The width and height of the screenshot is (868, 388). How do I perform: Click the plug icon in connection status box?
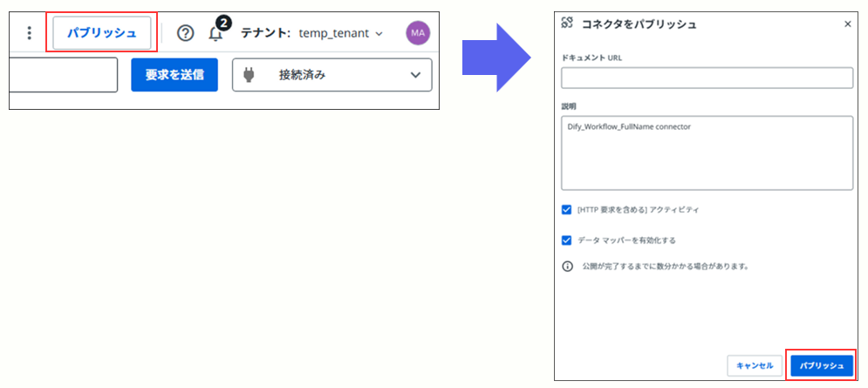249,75
